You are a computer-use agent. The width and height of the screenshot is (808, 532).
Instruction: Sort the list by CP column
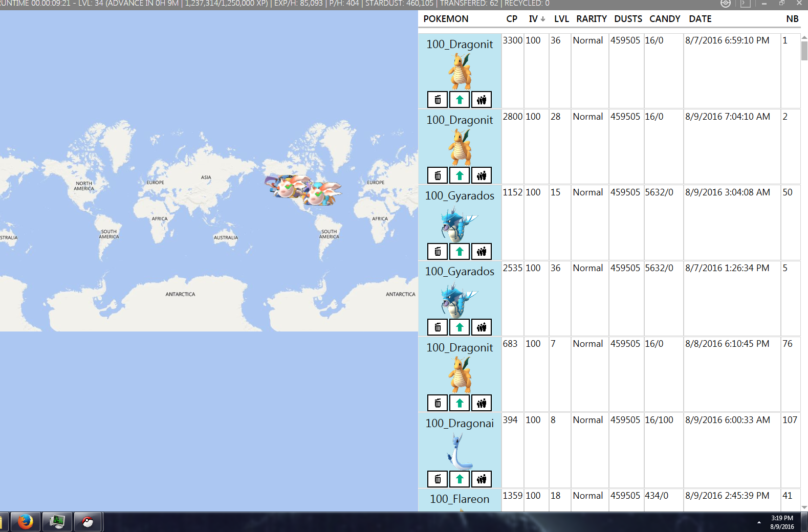pos(512,19)
